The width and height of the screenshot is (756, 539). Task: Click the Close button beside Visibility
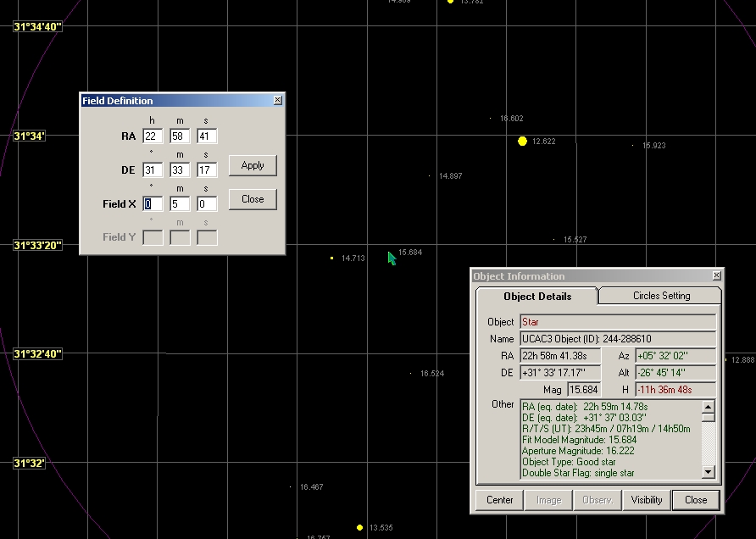696,500
